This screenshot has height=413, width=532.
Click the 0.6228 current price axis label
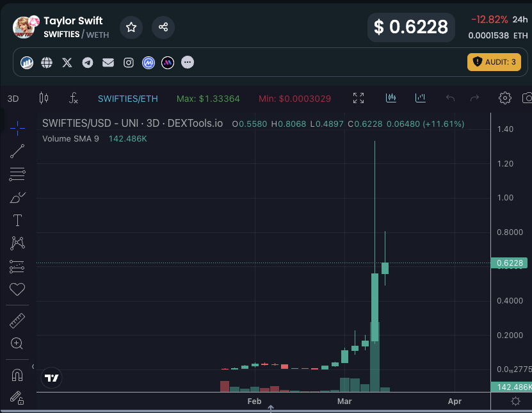[x=509, y=263]
